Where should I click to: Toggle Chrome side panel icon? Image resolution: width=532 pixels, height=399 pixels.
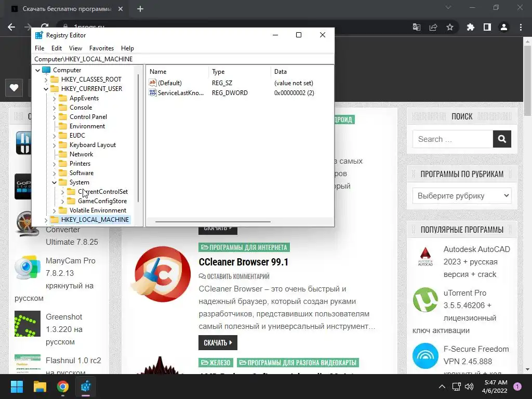487,27
